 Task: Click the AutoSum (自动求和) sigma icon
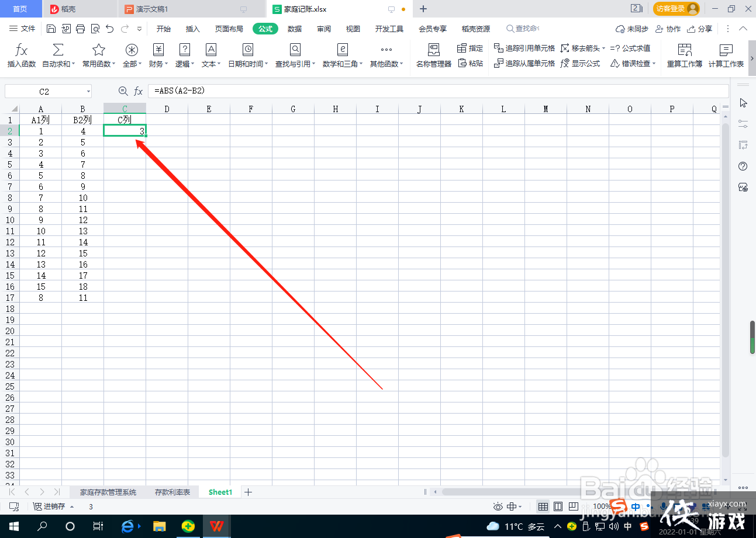point(58,50)
